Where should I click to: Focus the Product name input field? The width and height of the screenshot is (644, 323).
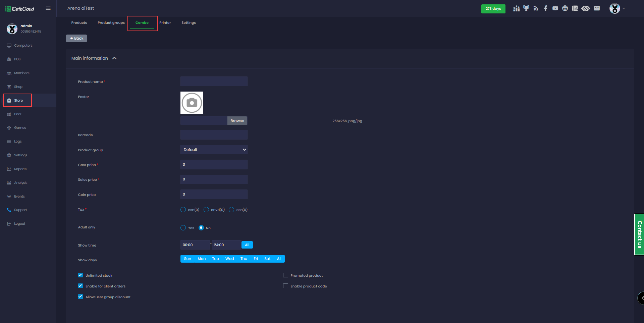214,82
